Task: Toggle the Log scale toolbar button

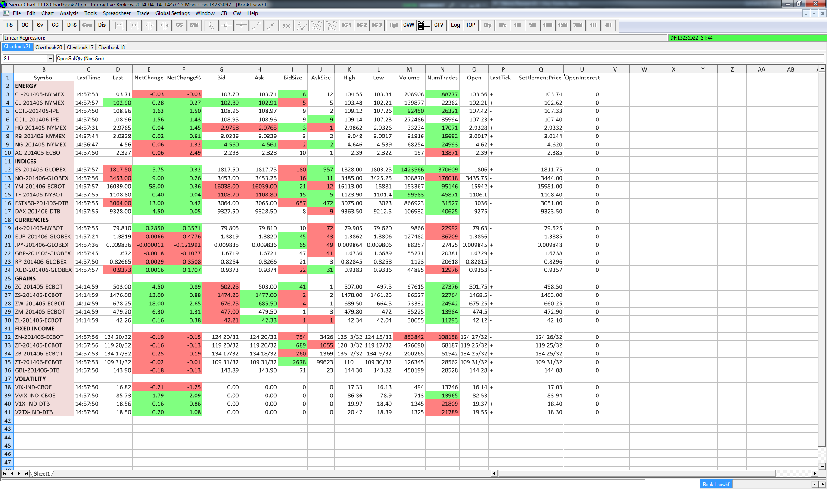Action: (x=455, y=25)
